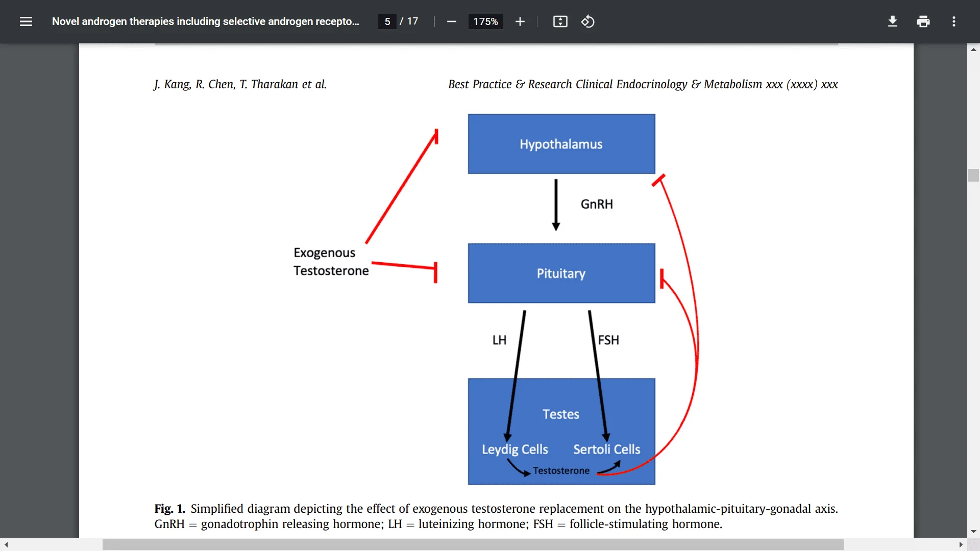Image resolution: width=980 pixels, height=551 pixels.
Task: Navigate to page 5 of 17
Action: tap(388, 21)
